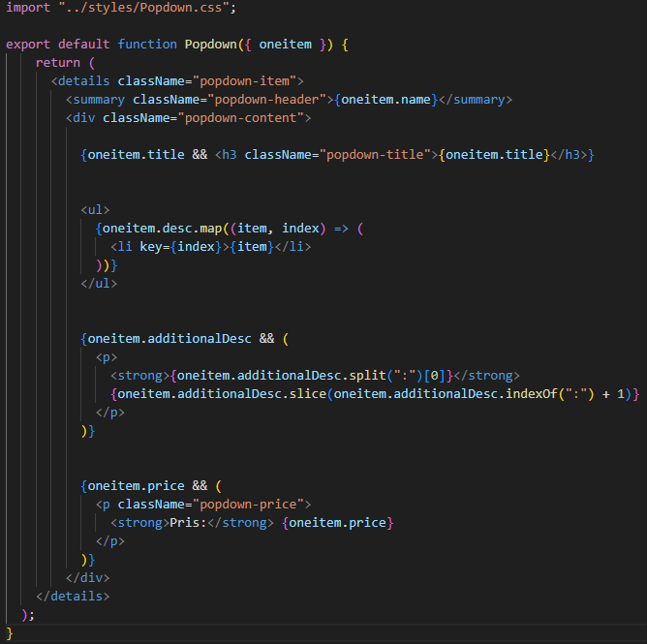Click "oneitem.price &&" condition line
This screenshot has height=644, width=647.
click(150, 486)
